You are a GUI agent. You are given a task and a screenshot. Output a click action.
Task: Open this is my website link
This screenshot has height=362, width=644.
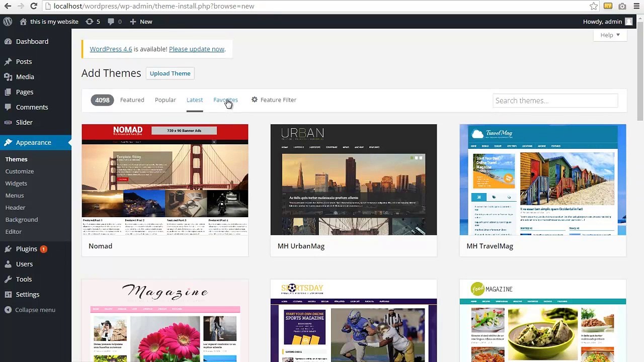pyautogui.click(x=54, y=22)
